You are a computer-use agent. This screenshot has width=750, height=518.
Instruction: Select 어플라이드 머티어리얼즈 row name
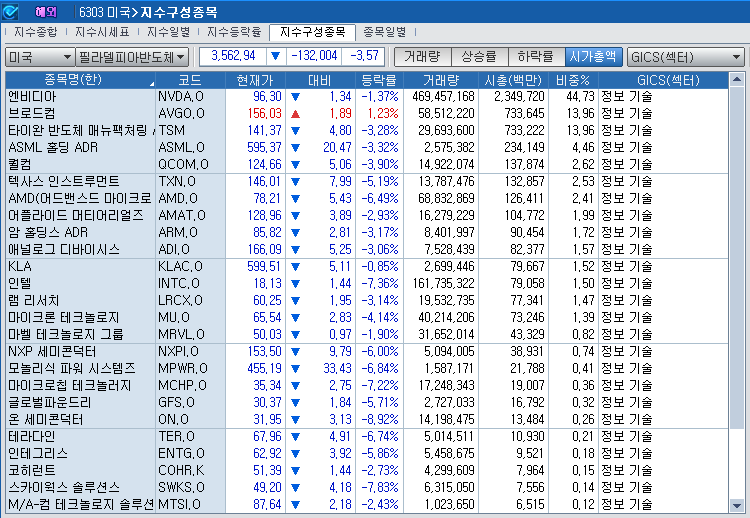click(x=76, y=215)
